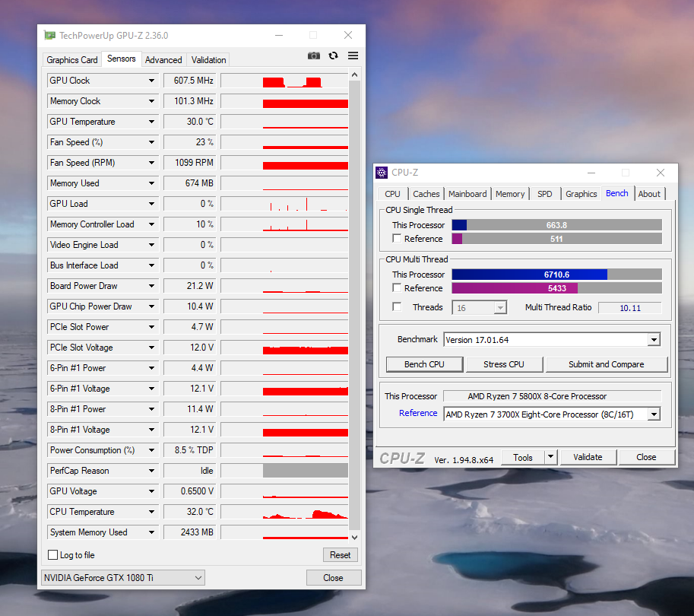The height and width of the screenshot is (616, 694).
Task: Open the GPU Chip Power Draw dropdown
Action: tap(151, 306)
